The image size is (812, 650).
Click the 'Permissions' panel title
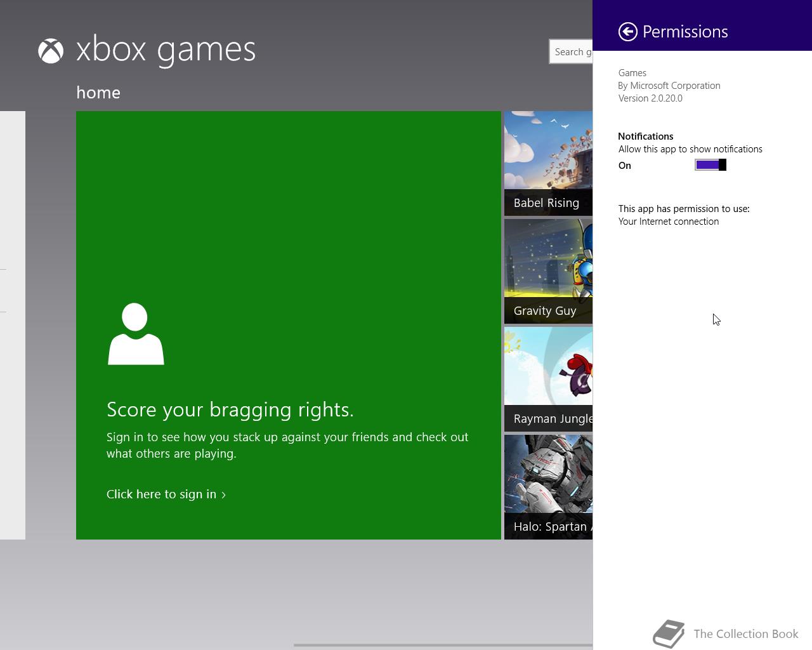(685, 32)
